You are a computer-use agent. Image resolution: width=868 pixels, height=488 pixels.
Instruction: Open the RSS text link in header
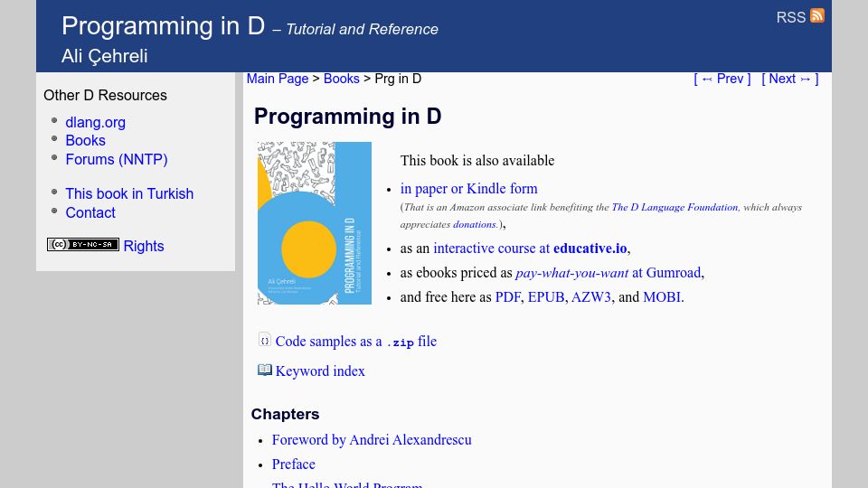pyautogui.click(x=790, y=17)
